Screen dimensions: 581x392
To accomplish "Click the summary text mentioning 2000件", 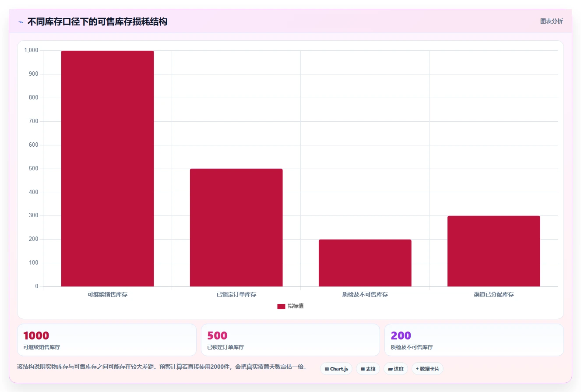I will pos(162,367).
